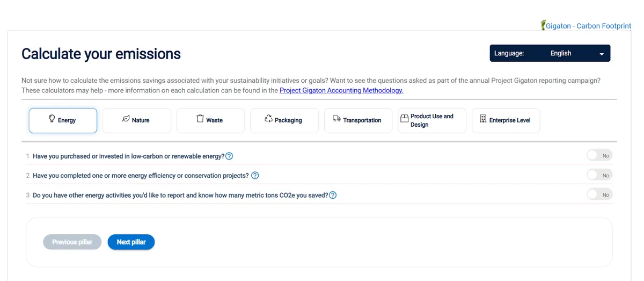Image resolution: width=644 pixels, height=281 pixels.
Task: Open help icon for renewable energy question
Action: coord(229,156)
